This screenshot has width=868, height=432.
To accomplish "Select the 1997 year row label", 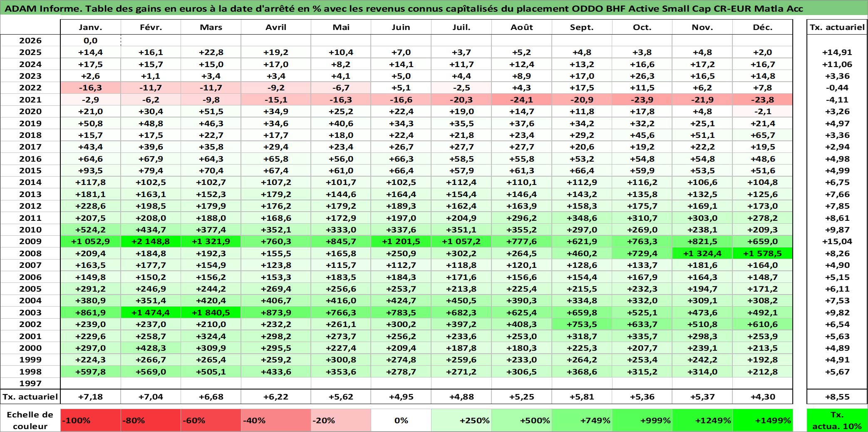I will (30, 383).
